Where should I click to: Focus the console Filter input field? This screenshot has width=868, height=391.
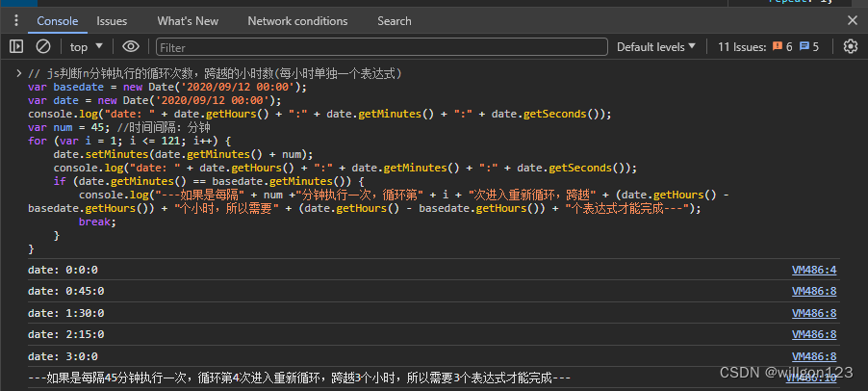[x=382, y=47]
